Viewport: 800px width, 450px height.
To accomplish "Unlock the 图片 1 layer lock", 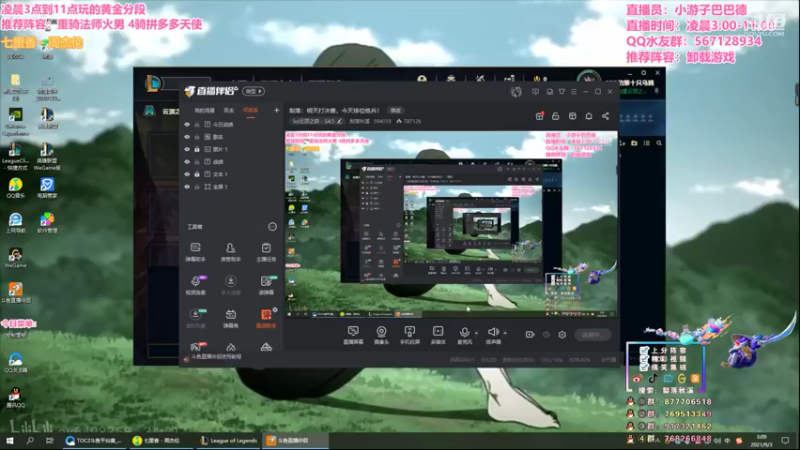I will coord(197,149).
